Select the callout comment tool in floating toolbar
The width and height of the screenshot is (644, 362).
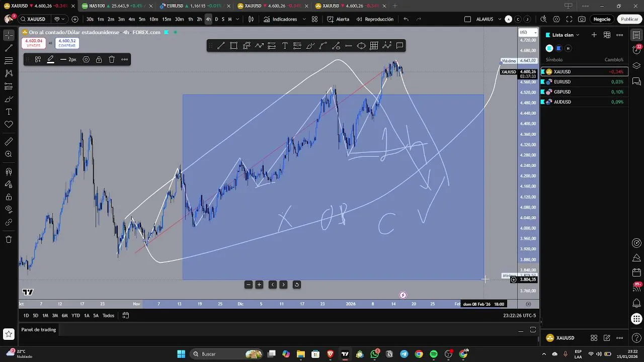click(399, 46)
